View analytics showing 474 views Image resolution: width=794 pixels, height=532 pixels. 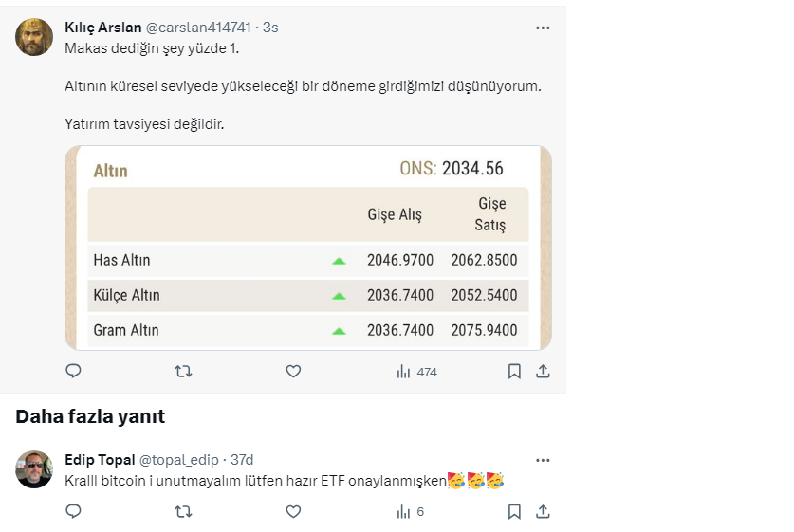pyautogui.click(x=416, y=372)
